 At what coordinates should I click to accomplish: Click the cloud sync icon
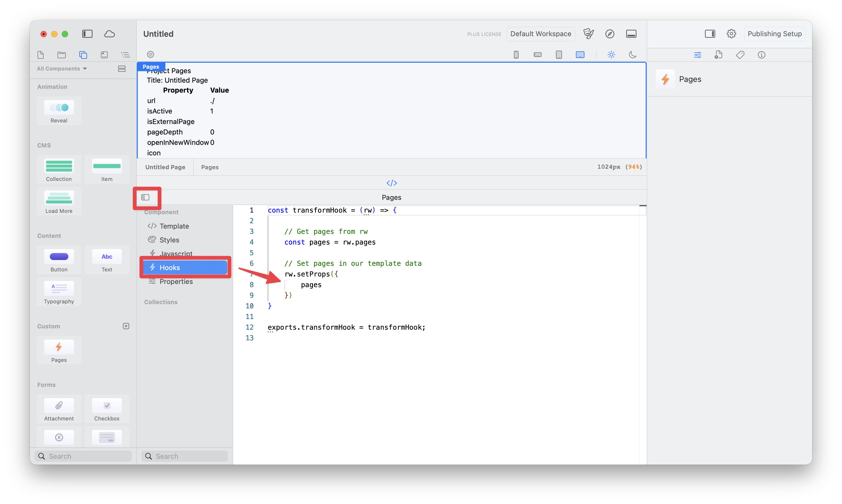[109, 34]
